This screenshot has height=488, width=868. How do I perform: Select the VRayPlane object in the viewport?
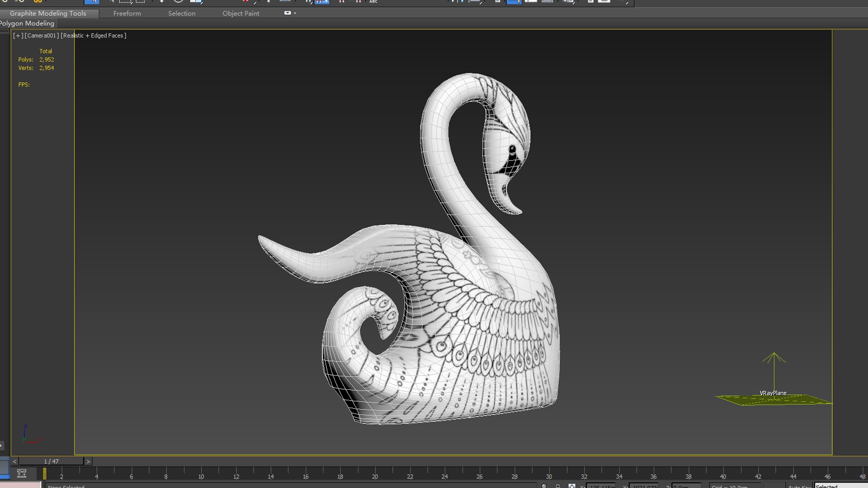click(x=773, y=399)
